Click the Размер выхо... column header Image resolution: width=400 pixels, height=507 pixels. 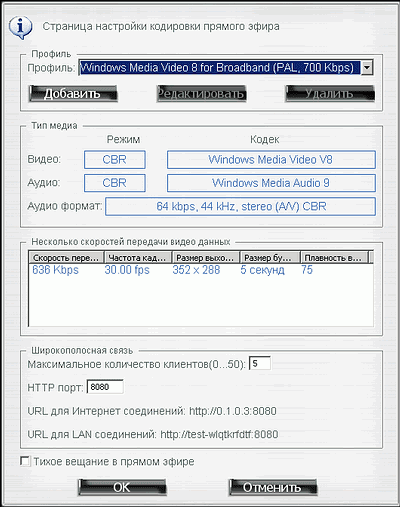pos(206,258)
